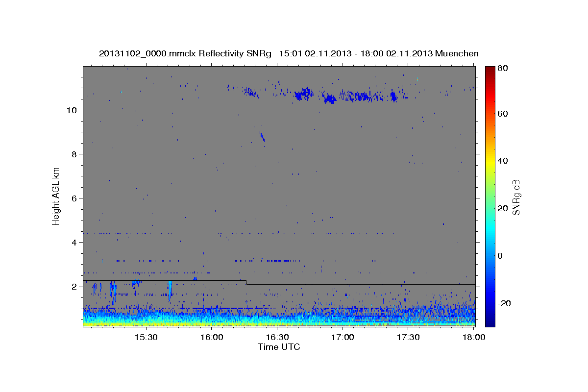Click the colorbar value 0
Image resolution: width=588 pixels, height=392 pixels.
[501, 256]
